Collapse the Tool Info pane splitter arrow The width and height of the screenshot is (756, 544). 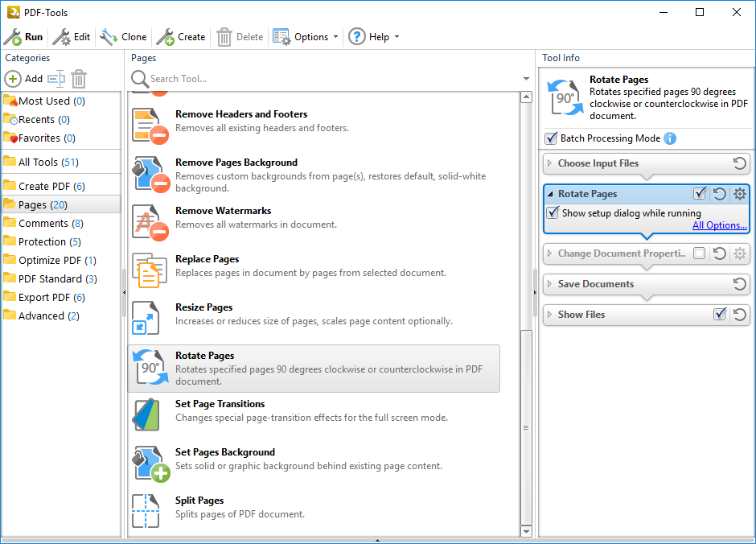(535, 292)
